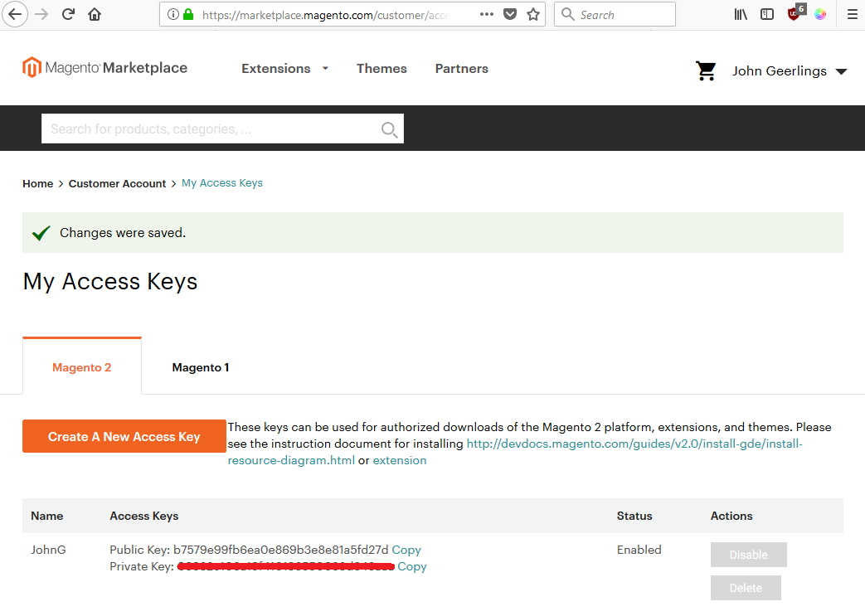The image size is (865, 616).
Task: Click the My Access Keys heading
Action: [x=109, y=281]
